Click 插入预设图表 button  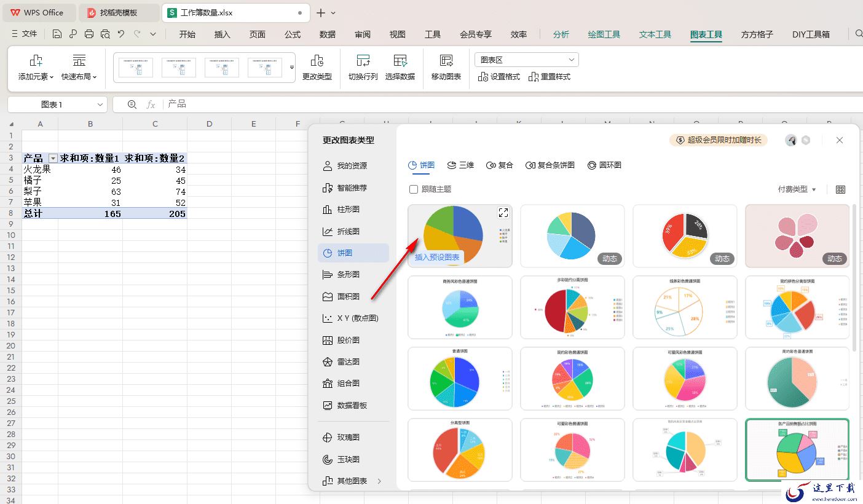(437, 258)
